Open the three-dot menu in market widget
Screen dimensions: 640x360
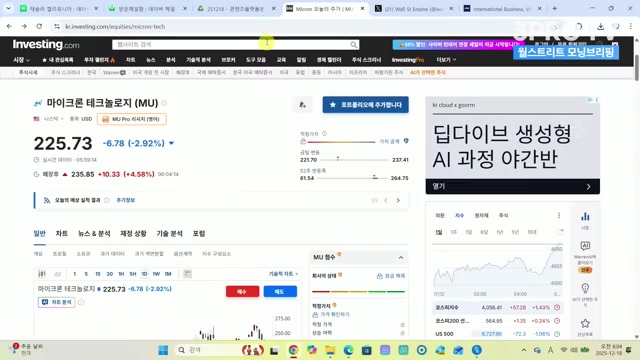coord(559,216)
